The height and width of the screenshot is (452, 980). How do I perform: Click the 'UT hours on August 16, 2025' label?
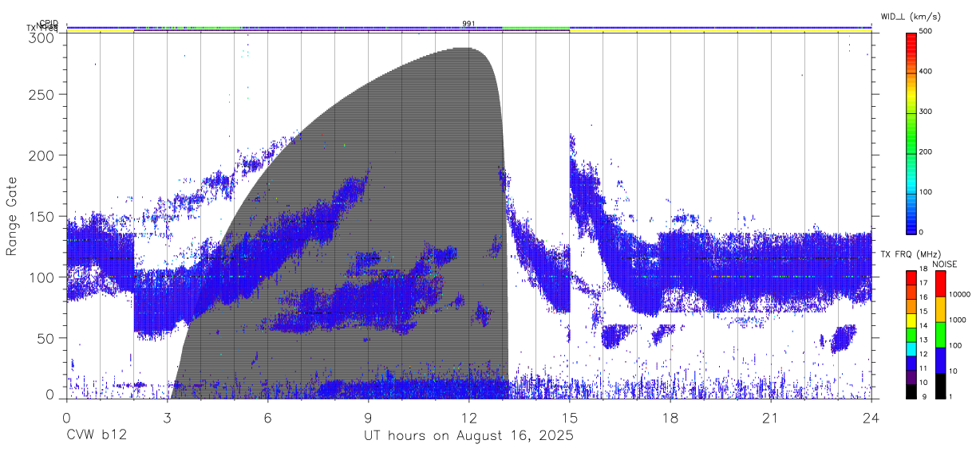[468, 436]
